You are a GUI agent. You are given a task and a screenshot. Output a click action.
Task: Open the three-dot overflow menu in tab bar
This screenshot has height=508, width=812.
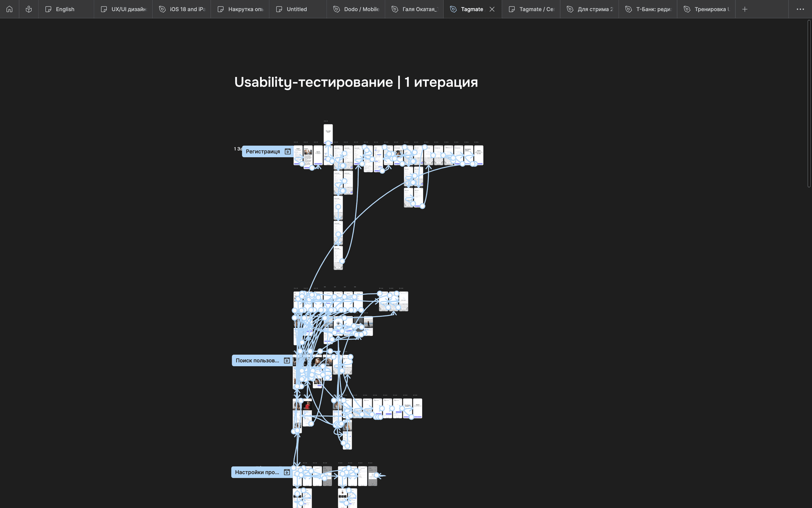(x=800, y=9)
